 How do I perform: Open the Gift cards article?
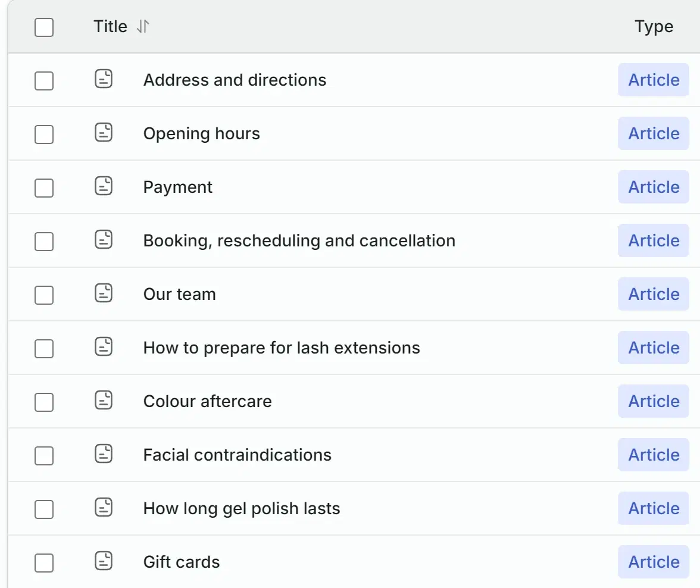coord(182,562)
